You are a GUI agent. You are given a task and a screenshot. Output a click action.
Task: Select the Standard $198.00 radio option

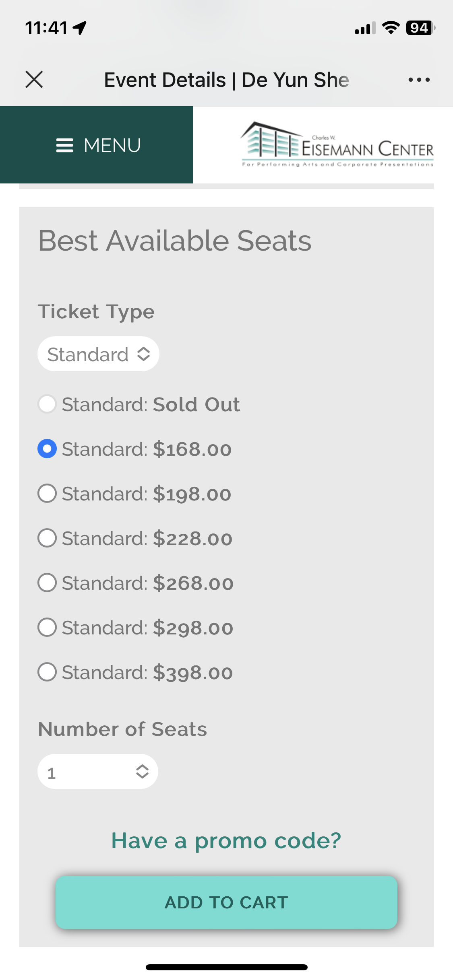[47, 493]
